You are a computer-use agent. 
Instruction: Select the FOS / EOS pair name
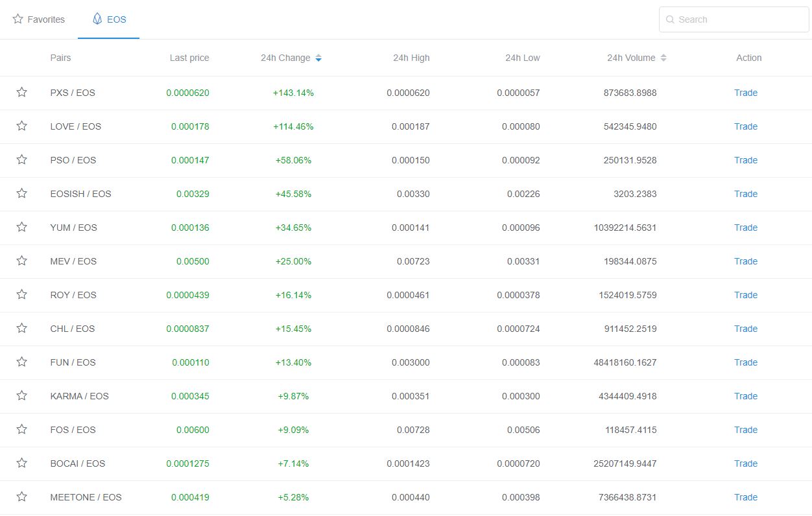click(x=73, y=430)
